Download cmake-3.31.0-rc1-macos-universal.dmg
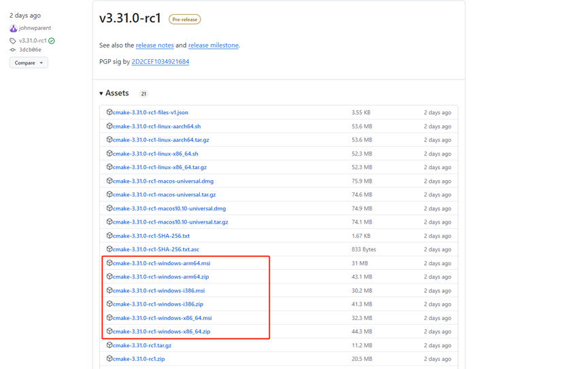 [x=163, y=181]
